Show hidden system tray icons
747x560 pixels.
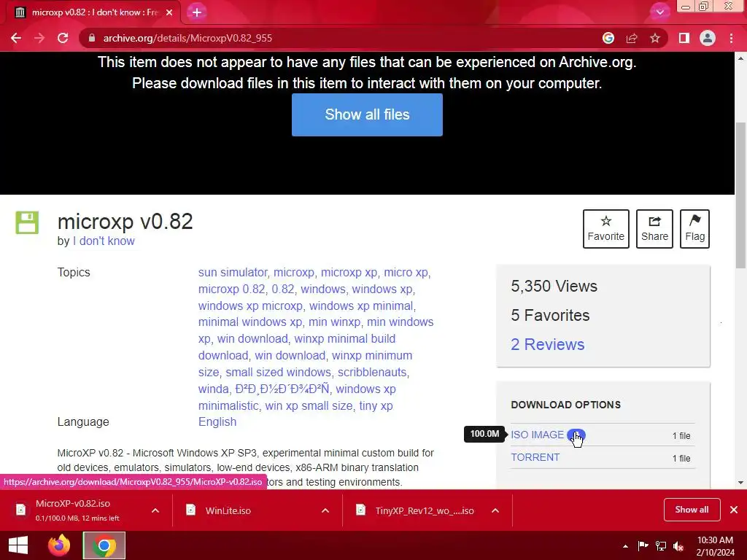pos(625,546)
